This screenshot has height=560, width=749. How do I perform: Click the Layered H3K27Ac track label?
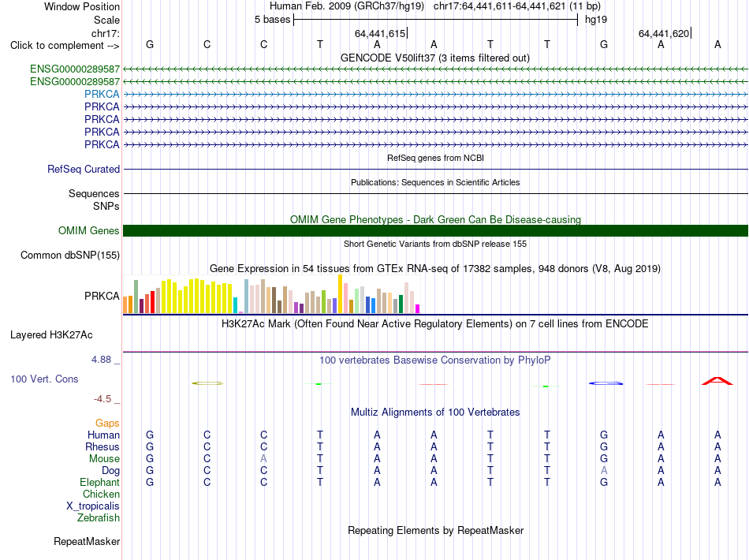point(51,335)
